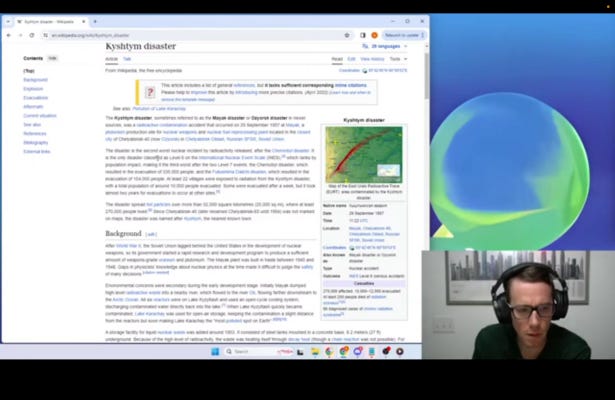Go to References in contents
This screenshot has height=400, width=615.
point(35,134)
